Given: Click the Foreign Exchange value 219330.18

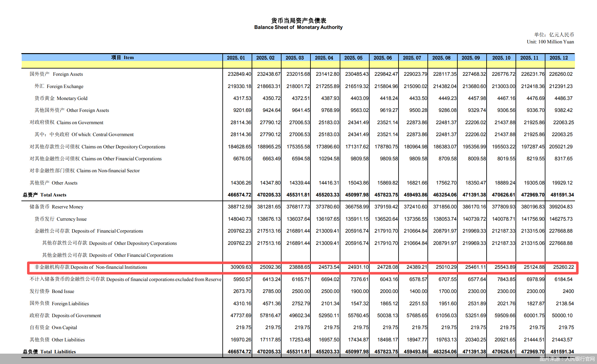Looking at the screenshot, I should coord(239,86).
